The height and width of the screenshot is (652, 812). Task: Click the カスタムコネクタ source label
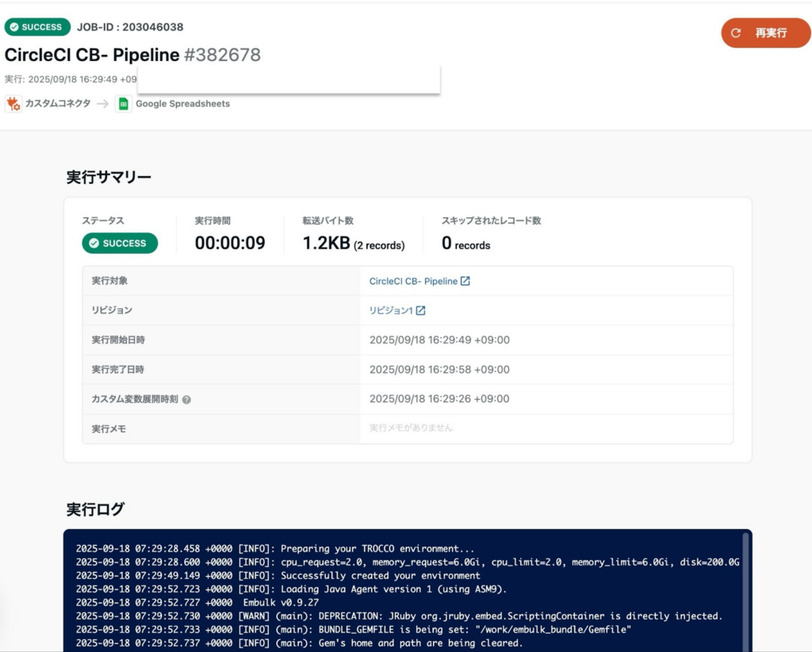point(58,104)
